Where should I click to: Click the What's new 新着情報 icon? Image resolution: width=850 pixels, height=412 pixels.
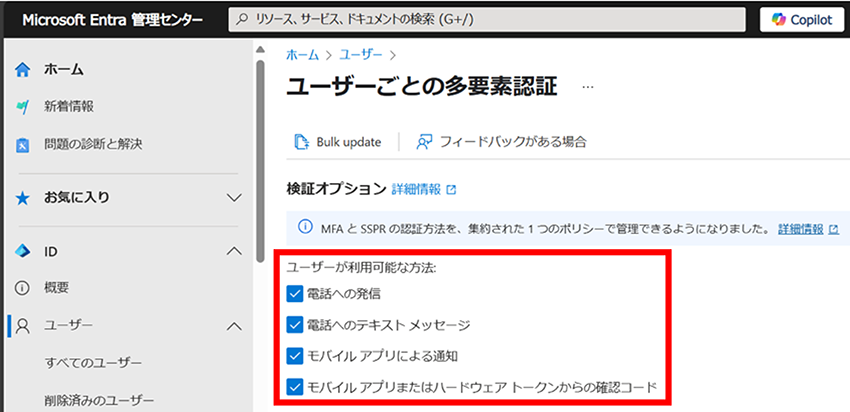click(x=22, y=107)
